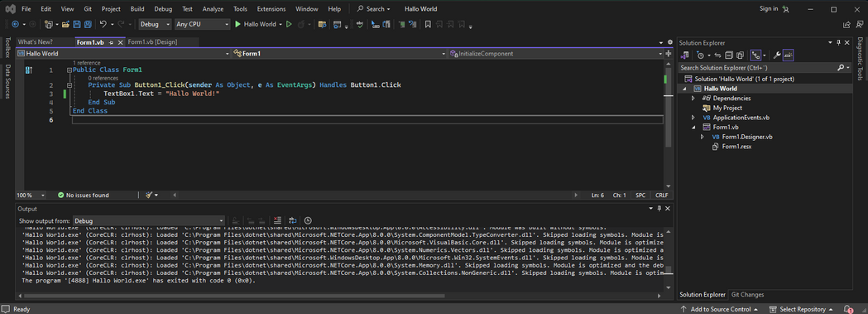This screenshot has height=314, width=868.
Task: Toggle Preview Selected Items in Solution Explorer
Action: (x=789, y=55)
